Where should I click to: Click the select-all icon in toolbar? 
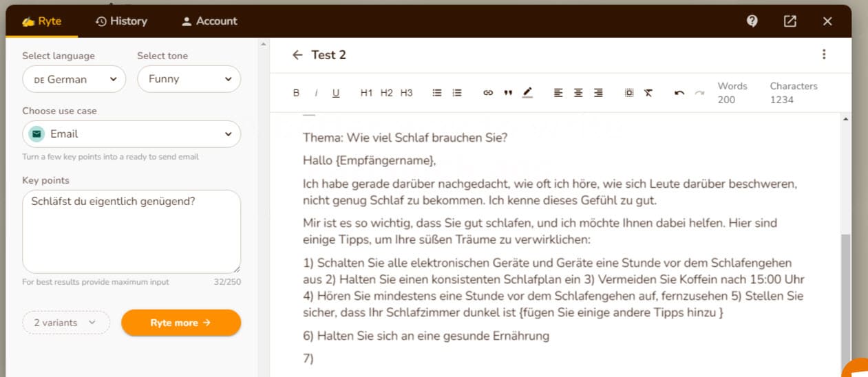[629, 93]
